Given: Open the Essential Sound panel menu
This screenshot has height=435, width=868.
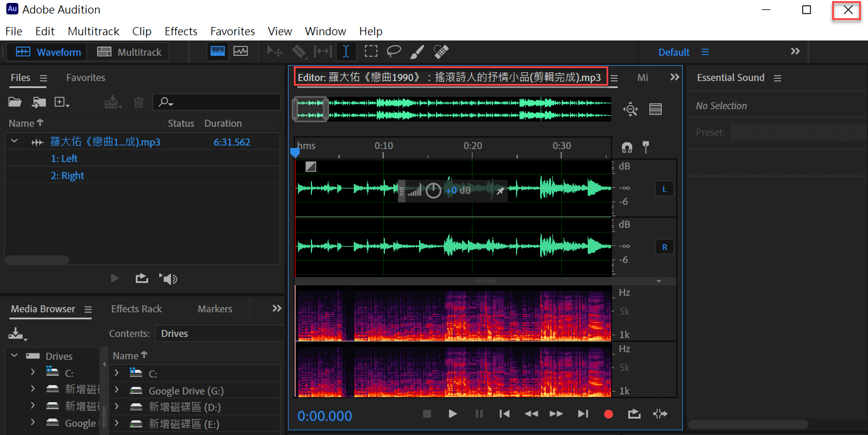Looking at the screenshot, I should tap(777, 78).
